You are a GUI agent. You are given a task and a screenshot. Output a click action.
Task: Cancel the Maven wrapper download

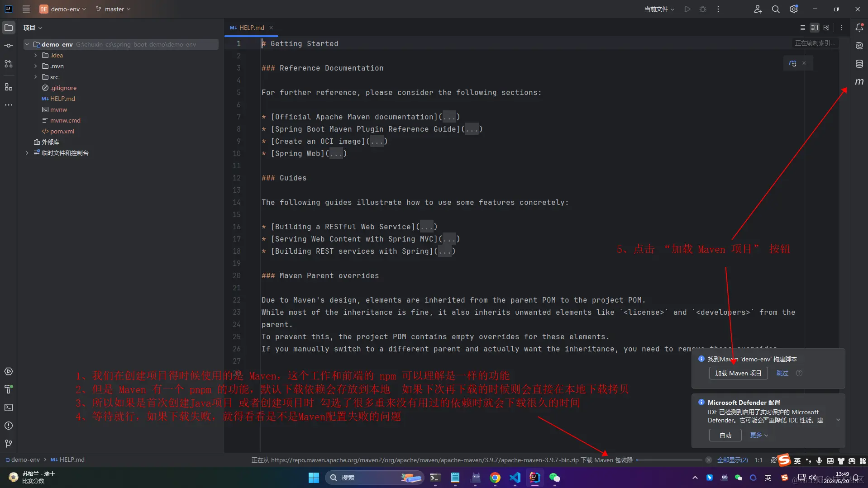coord(709,460)
